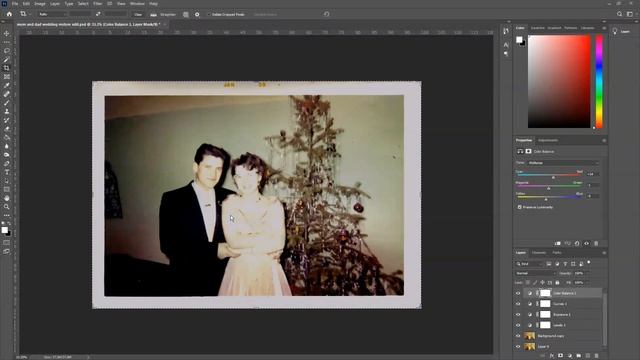
Task: Open the layer filter Kind dropdown
Action: pos(529,264)
